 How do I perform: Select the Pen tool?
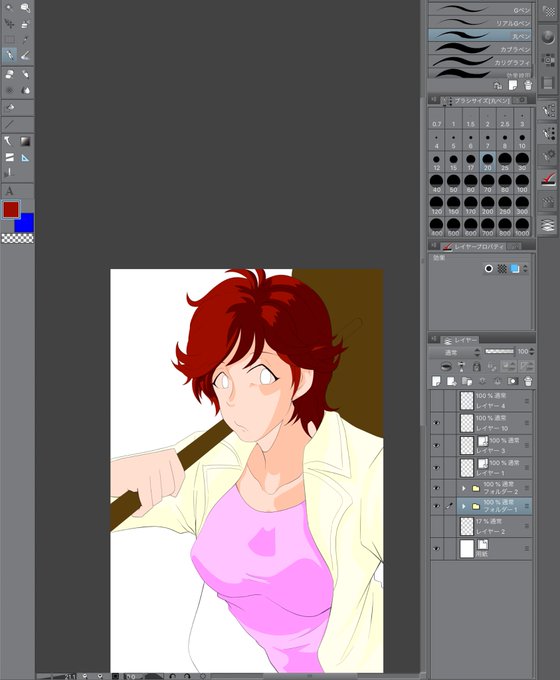[9, 55]
